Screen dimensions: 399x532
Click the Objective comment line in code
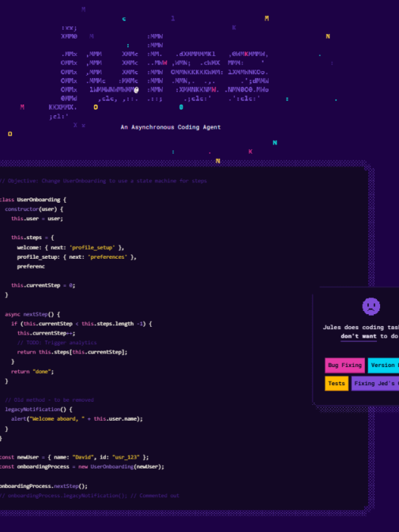pyautogui.click(x=103, y=181)
